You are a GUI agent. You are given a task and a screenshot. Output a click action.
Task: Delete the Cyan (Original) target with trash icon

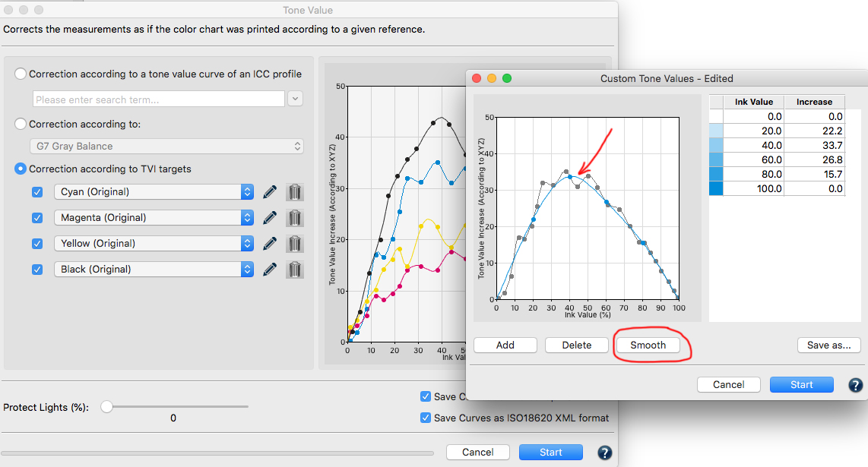[x=295, y=192]
